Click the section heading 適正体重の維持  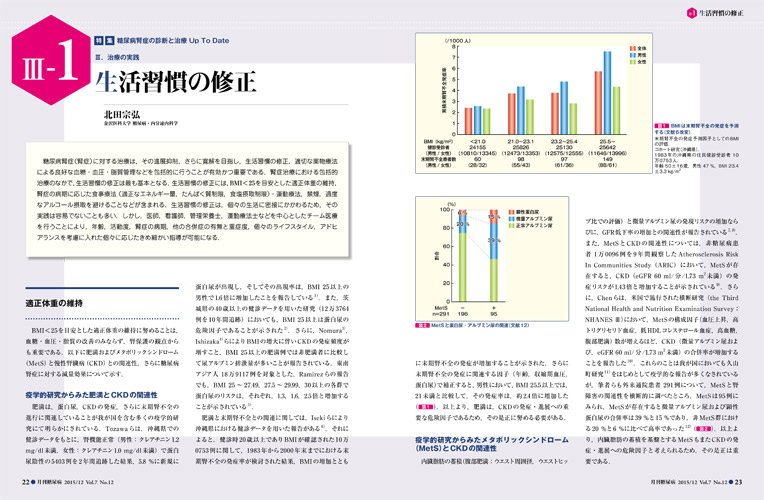(54, 303)
